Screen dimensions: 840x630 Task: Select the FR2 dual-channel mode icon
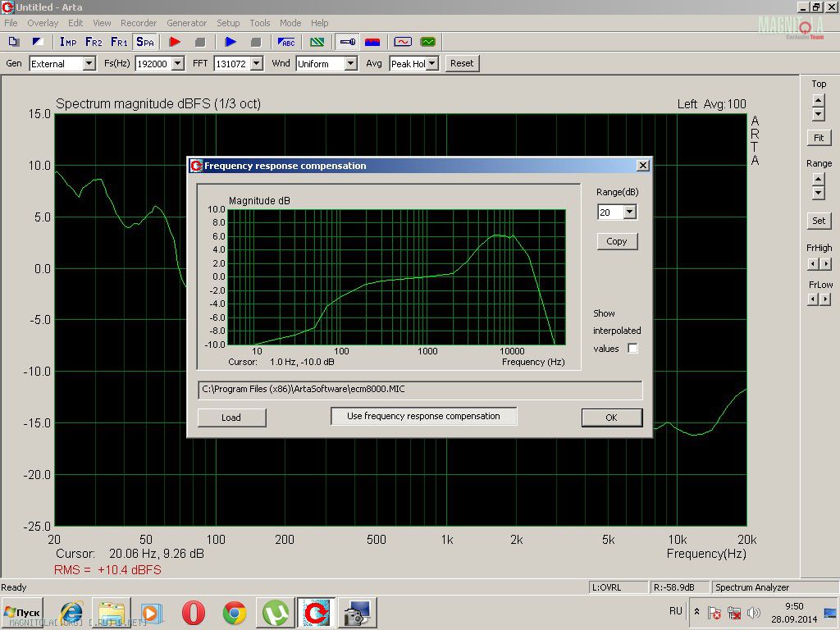coord(93,42)
